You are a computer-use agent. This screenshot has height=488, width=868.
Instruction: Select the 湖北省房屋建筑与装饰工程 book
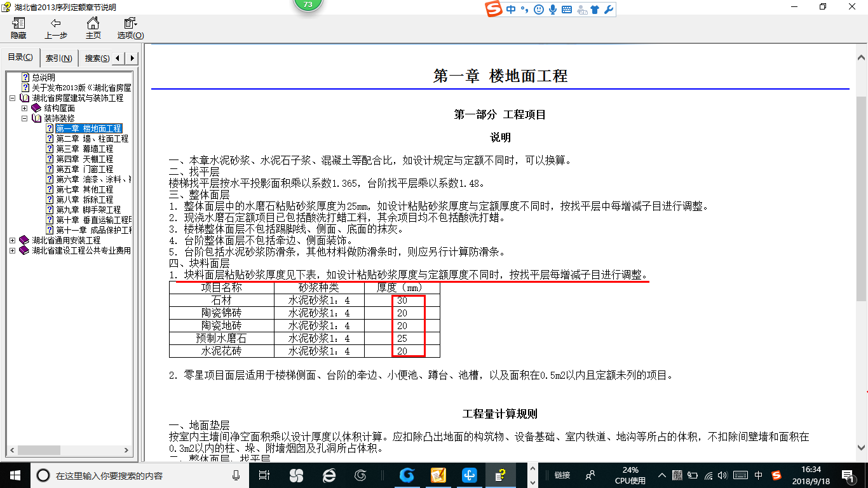click(78, 98)
